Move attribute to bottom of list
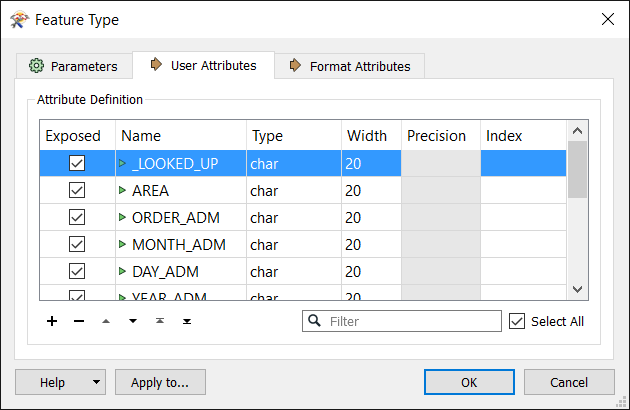Screen dimensions: 630x410 coord(187,321)
